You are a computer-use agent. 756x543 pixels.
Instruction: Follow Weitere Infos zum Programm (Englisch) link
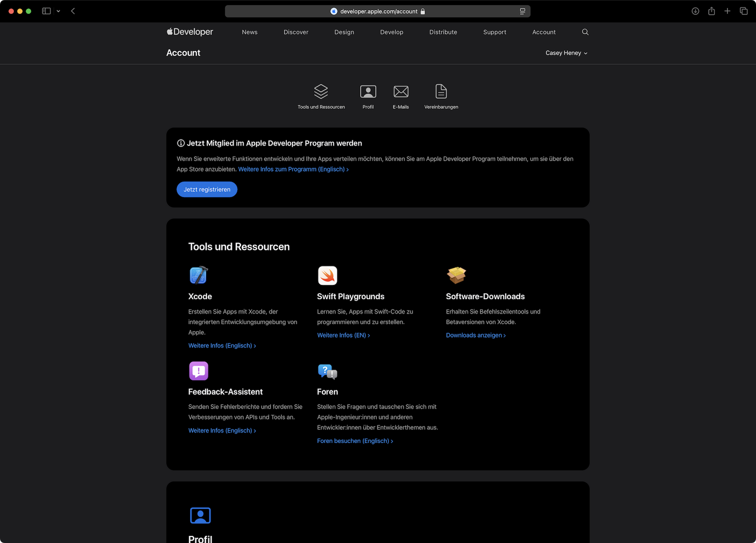294,169
